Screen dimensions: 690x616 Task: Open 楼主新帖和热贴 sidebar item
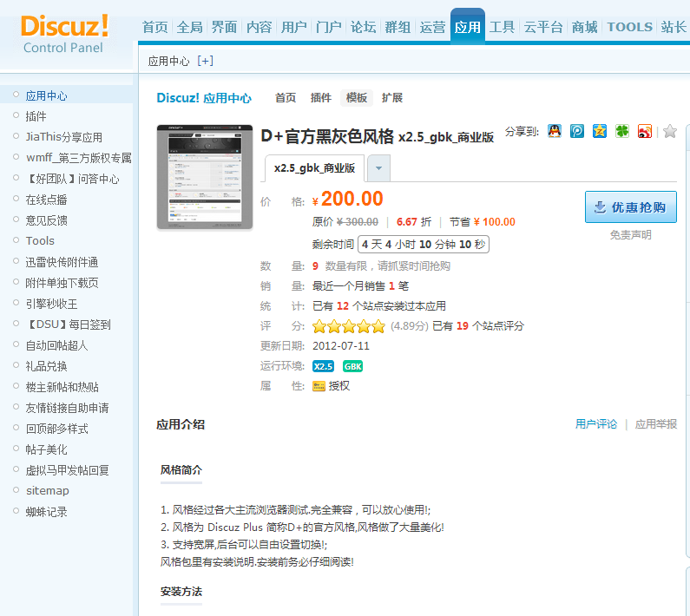[x=62, y=387]
